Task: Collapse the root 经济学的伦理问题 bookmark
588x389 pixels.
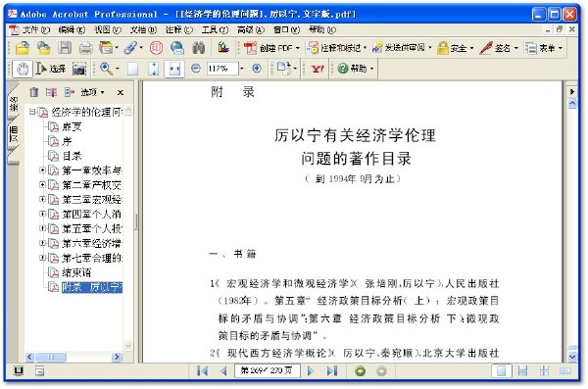Action: pos(32,112)
